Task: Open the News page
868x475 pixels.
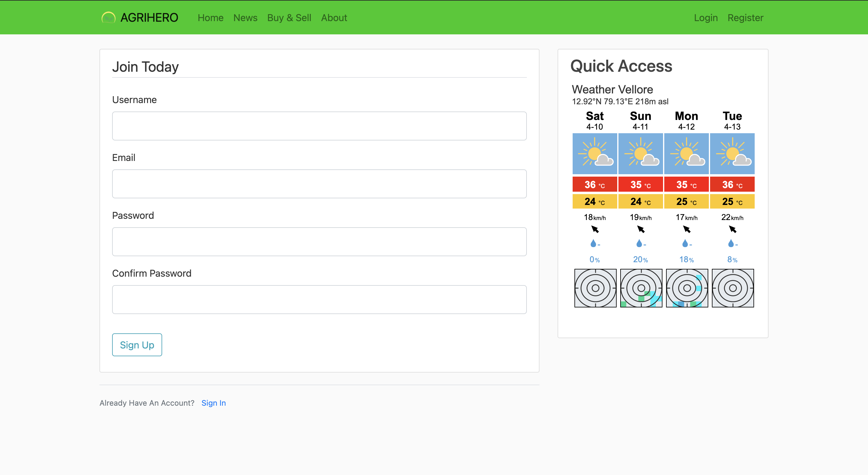Action: (x=245, y=18)
